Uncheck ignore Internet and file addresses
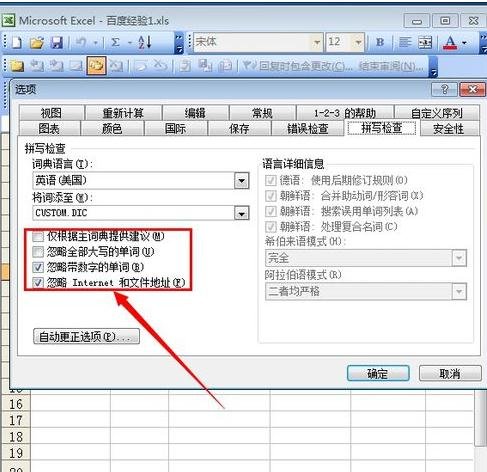 (x=38, y=283)
